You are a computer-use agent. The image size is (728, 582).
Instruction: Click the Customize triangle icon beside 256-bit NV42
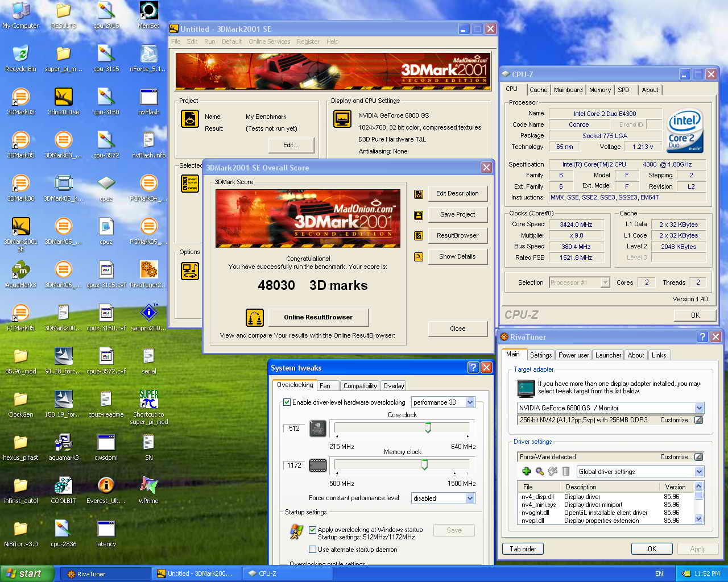[699, 420]
